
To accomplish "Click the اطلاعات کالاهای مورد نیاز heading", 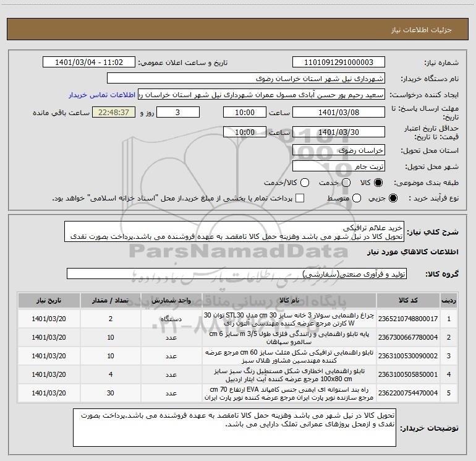I will [x=413, y=252].
